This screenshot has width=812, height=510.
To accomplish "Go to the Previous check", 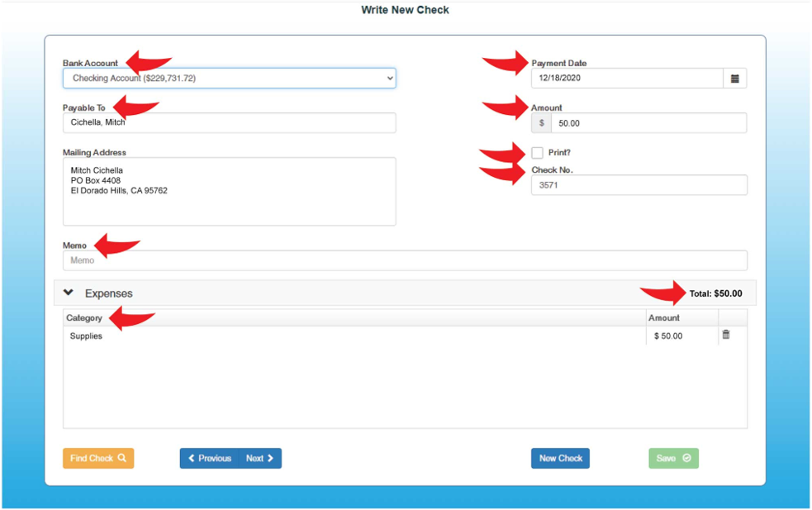I will coord(210,458).
